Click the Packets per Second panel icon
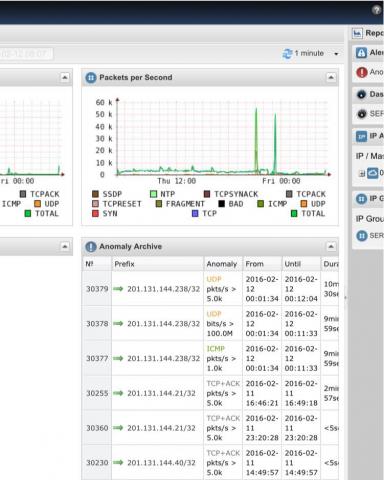 click(91, 78)
